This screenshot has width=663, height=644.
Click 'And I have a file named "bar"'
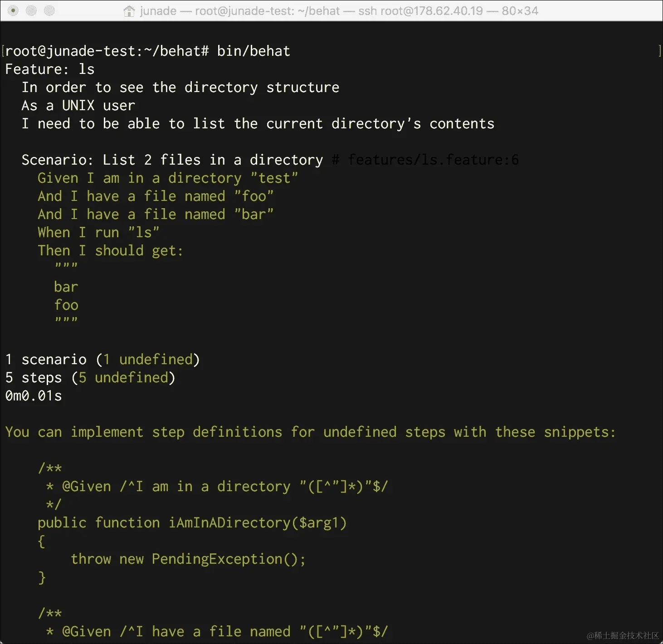[x=156, y=214]
